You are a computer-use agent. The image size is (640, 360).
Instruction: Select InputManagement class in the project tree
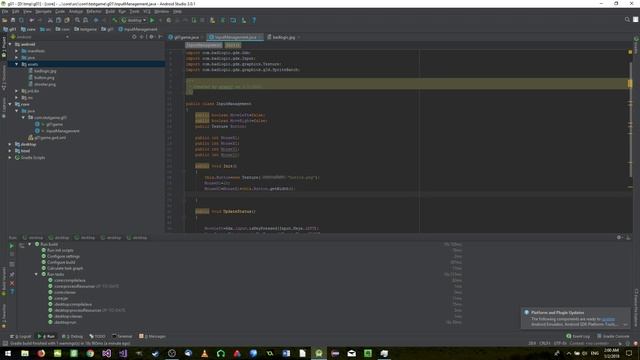[58, 131]
